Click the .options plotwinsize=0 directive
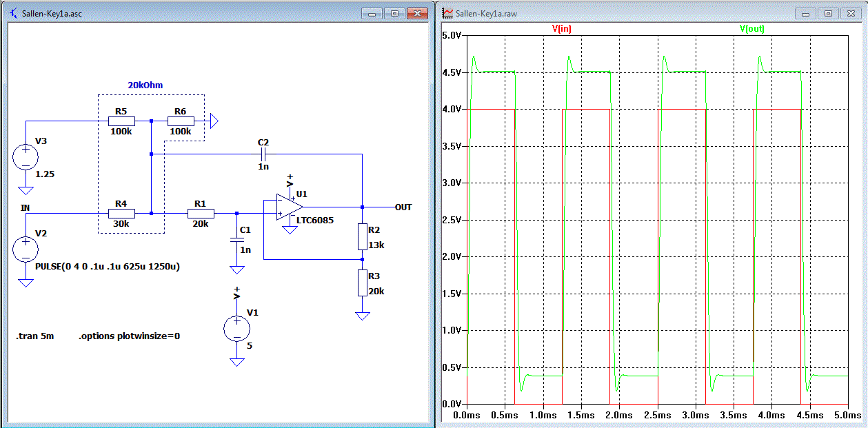Image resolution: width=868 pixels, height=428 pixels. coord(129,336)
